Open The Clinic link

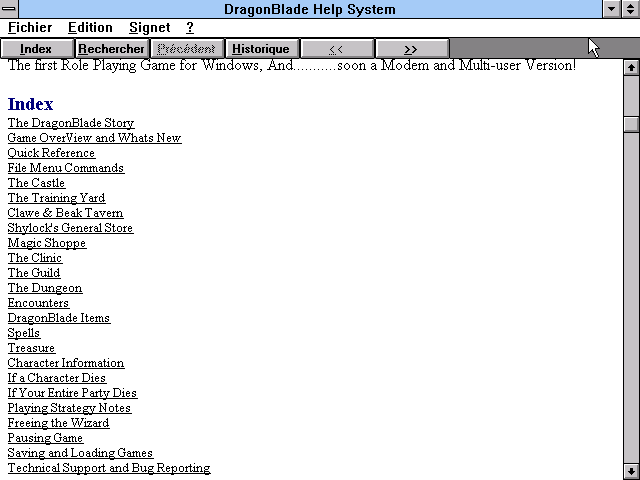coord(35,258)
